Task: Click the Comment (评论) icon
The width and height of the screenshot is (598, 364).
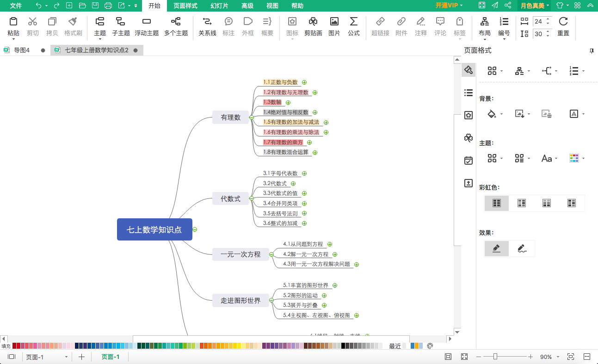Action: [x=440, y=21]
